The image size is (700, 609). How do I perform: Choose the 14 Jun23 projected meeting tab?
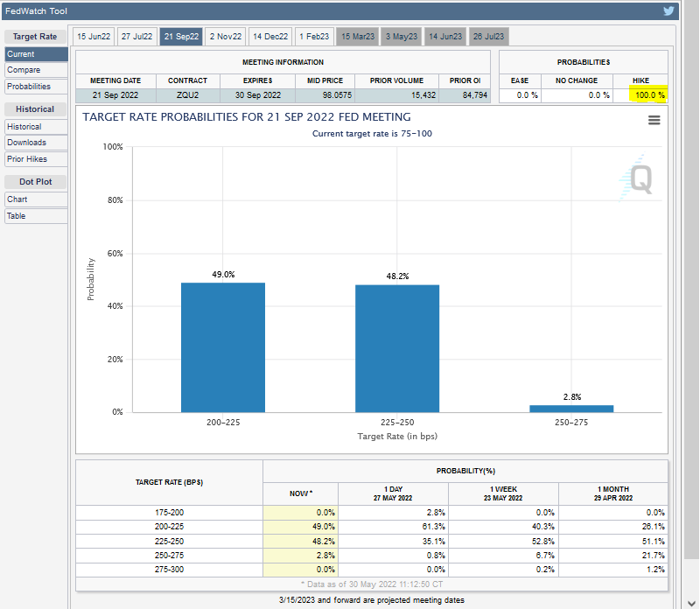click(445, 37)
